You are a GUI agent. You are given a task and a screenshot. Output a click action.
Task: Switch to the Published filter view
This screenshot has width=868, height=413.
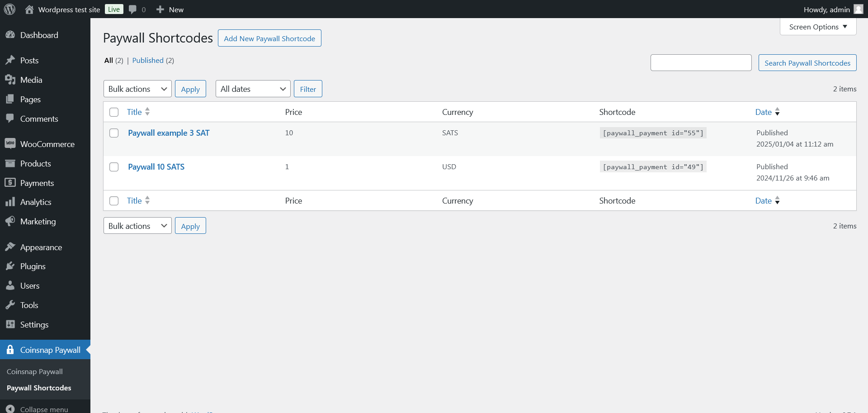pos(147,60)
